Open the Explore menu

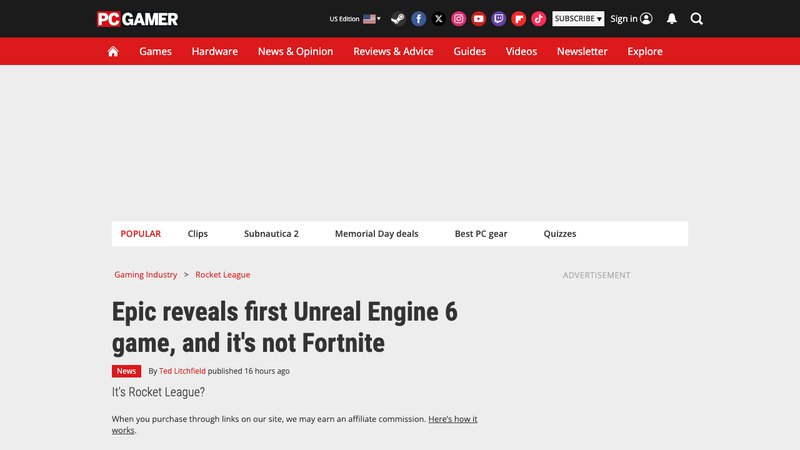click(645, 51)
